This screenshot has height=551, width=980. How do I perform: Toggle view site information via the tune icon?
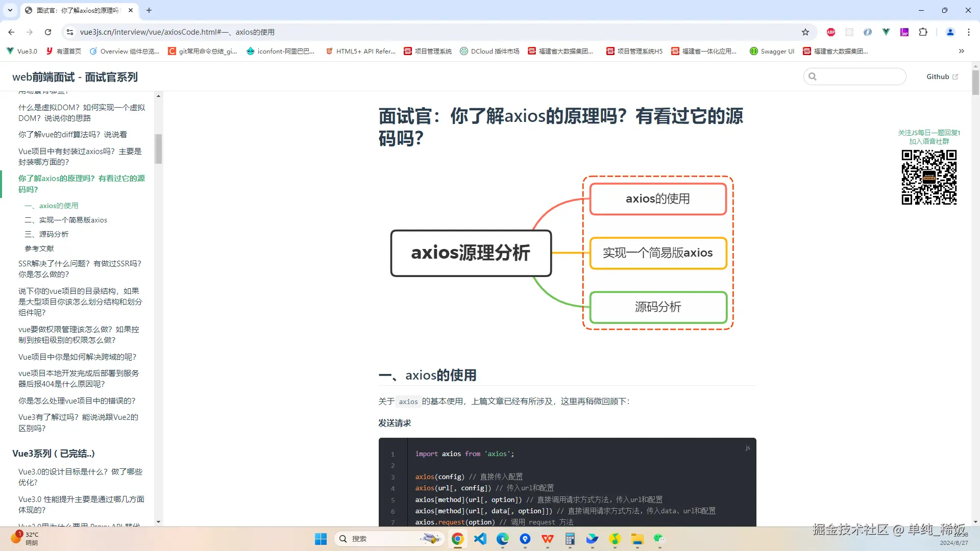(69, 32)
